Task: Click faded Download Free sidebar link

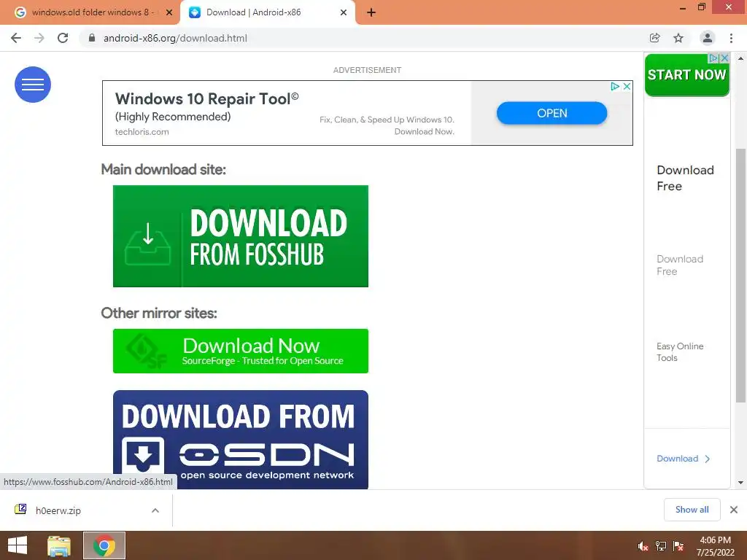Action: click(x=680, y=265)
